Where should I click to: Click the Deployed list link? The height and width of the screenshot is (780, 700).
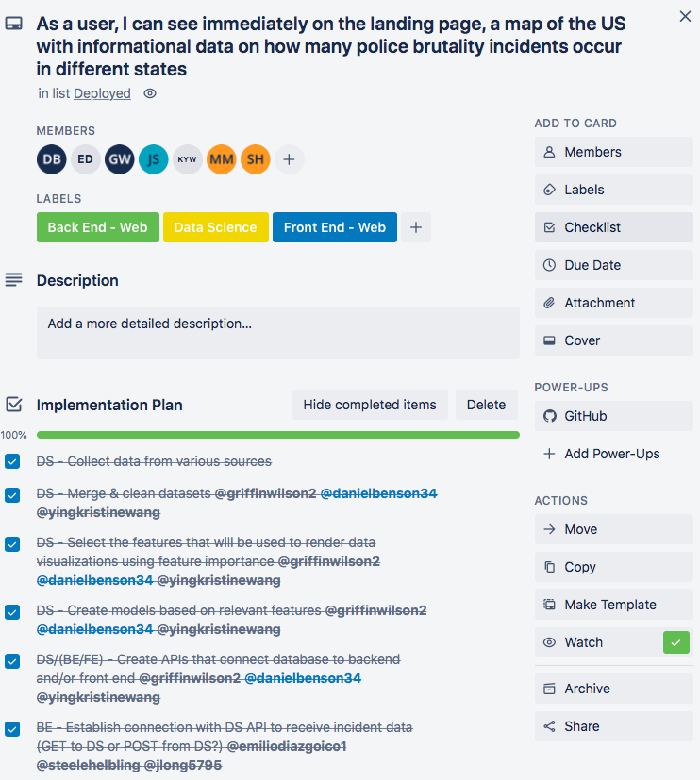(x=102, y=93)
